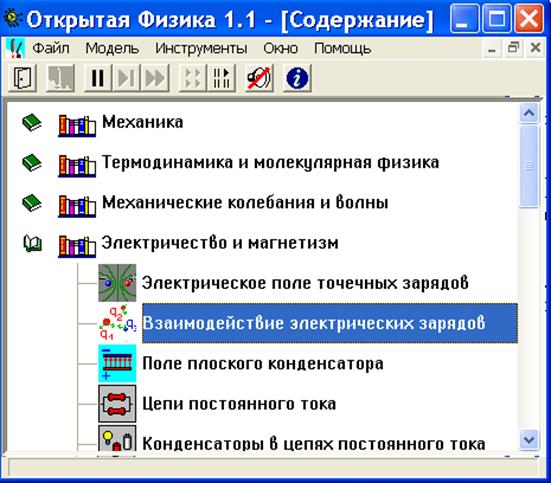Select Термодинамика и молекулярная физика title
This screenshot has width=551, height=483.
click(x=270, y=163)
